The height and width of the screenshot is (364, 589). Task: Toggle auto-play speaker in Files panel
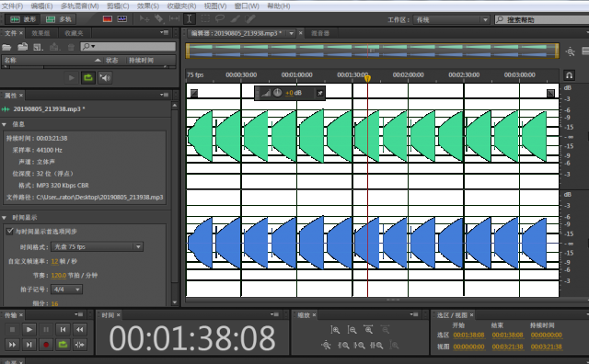point(105,78)
